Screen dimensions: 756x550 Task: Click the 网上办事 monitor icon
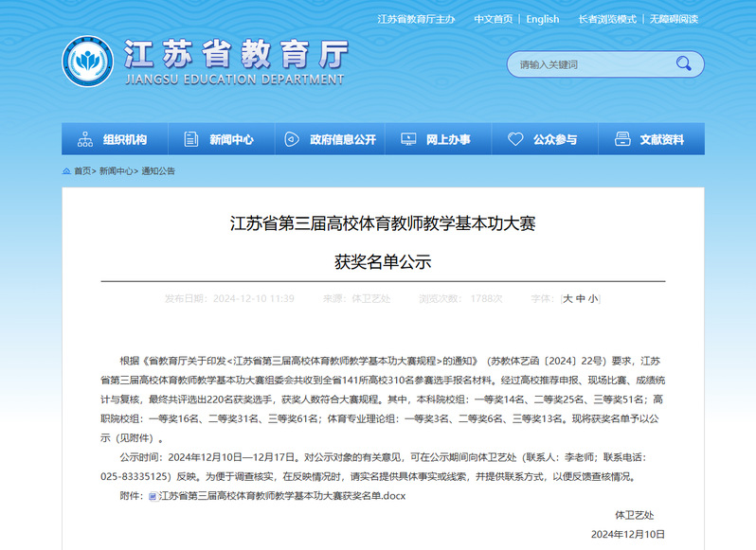point(408,139)
